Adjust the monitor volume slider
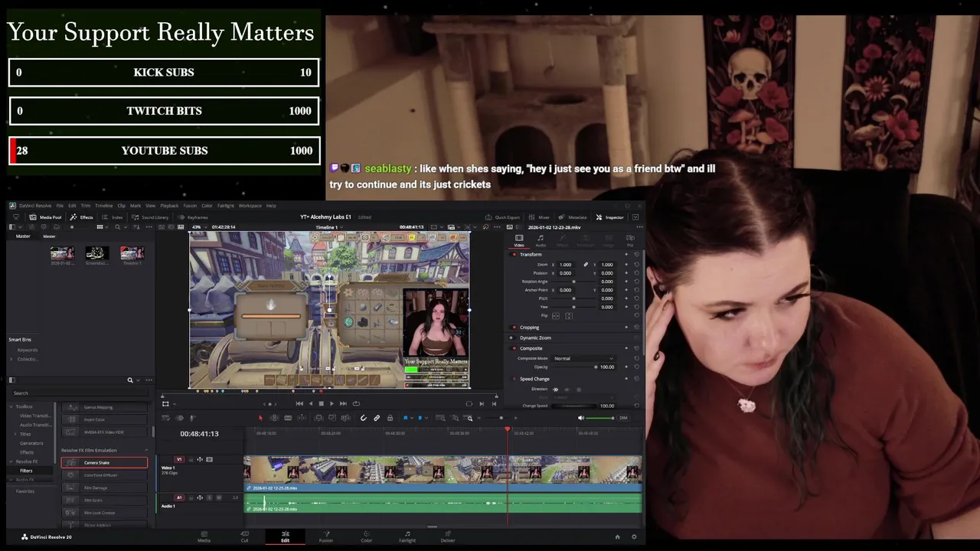The height and width of the screenshot is (551, 980). (599, 418)
